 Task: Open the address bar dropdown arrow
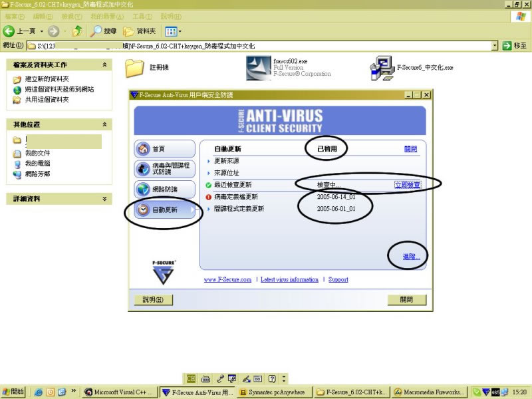[x=495, y=45]
